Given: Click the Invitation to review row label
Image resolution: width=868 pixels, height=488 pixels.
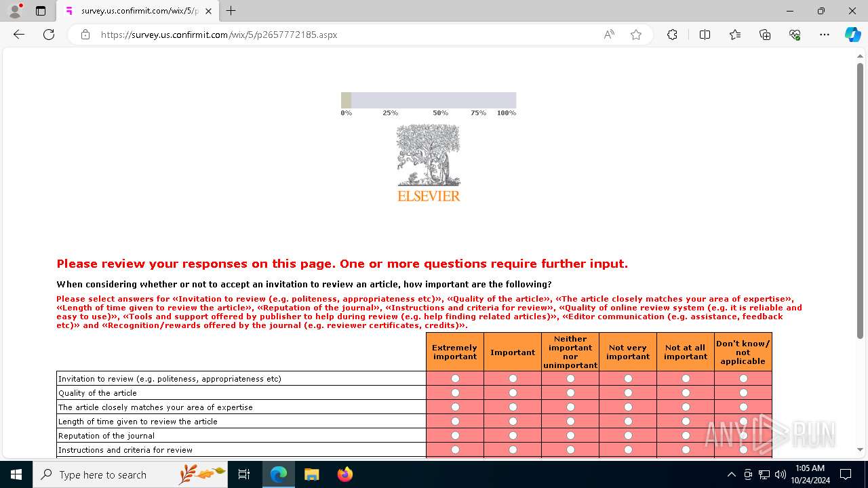Looking at the screenshot, I should pos(170,379).
